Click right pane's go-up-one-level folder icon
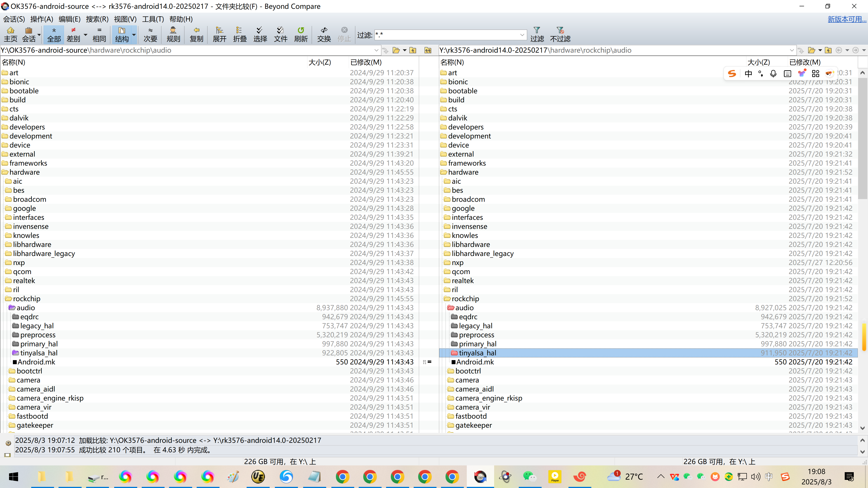Image resolution: width=868 pixels, height=488 pixels. pos(828,51)
